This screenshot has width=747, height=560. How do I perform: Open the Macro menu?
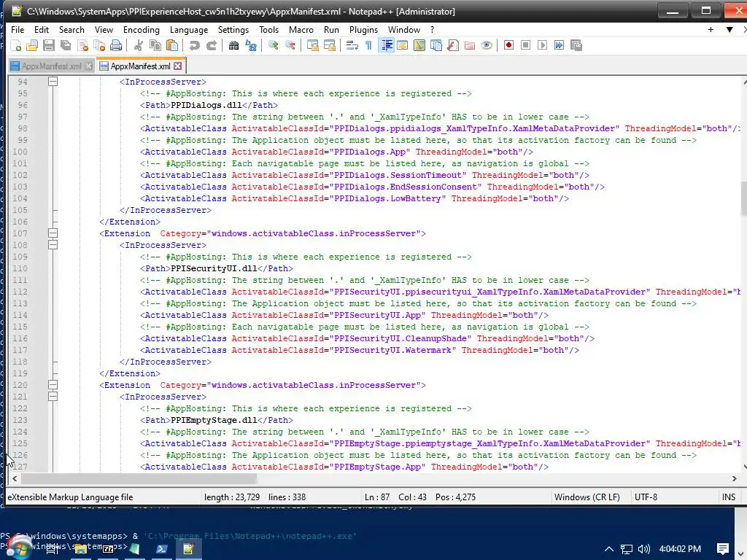pos(301,29)
